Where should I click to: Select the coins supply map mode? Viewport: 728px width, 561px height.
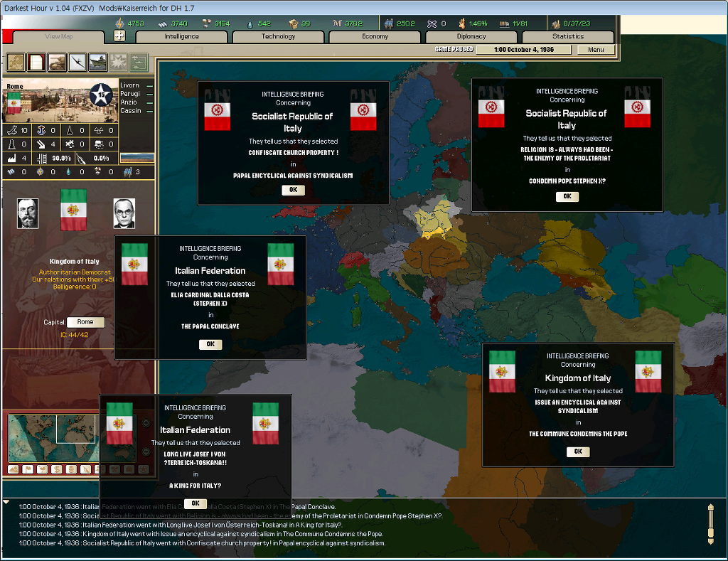(x=71, y=469)
